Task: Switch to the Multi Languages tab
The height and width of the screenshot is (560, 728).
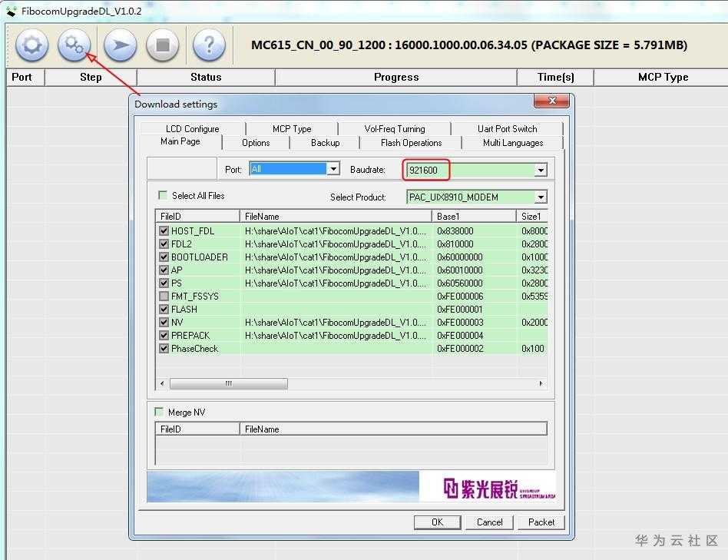Action: (512, 143)
